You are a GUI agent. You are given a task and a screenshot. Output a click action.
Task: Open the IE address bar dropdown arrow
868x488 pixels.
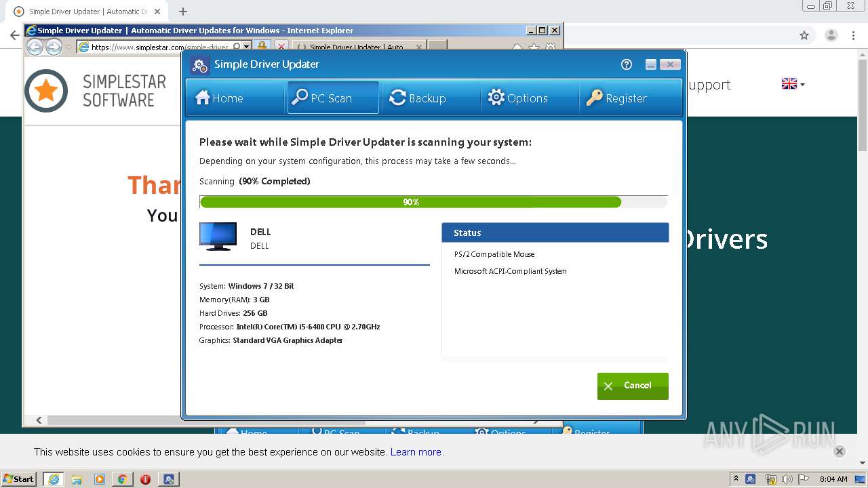pos(247,47)
